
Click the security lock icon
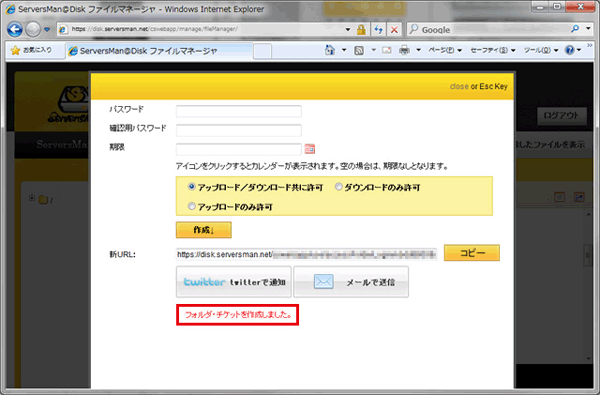point(361,29)
